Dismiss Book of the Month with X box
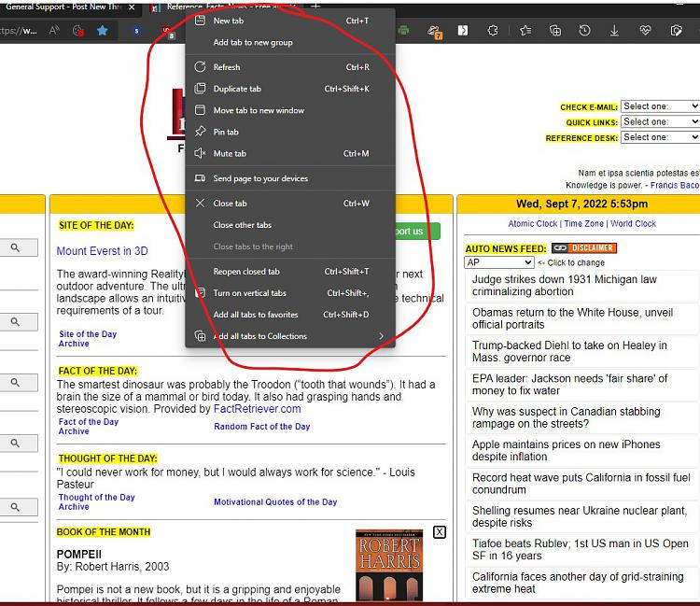The height and width of the screenshot is (606, 700). [x=440, y=532]
